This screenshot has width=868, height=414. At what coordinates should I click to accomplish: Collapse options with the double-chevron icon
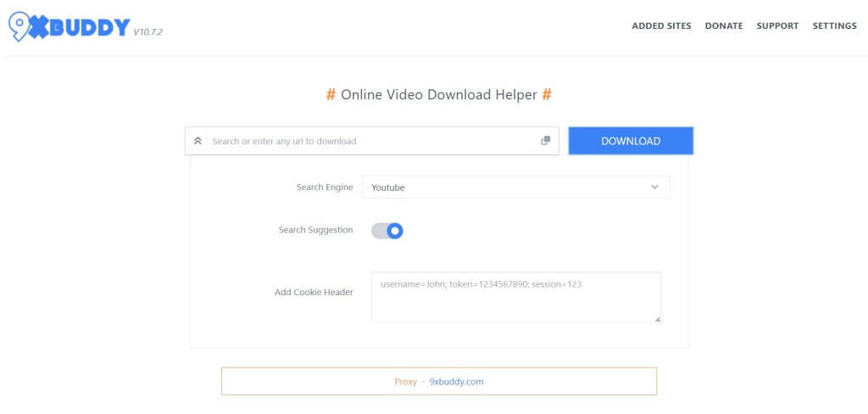click(198, 141)
